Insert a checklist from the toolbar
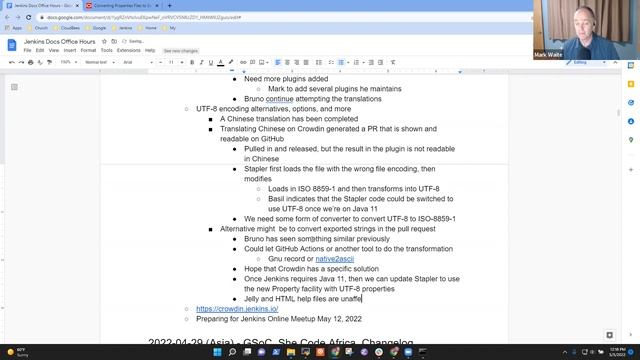This screenshot has width=640, height=360. click(331, 62)
